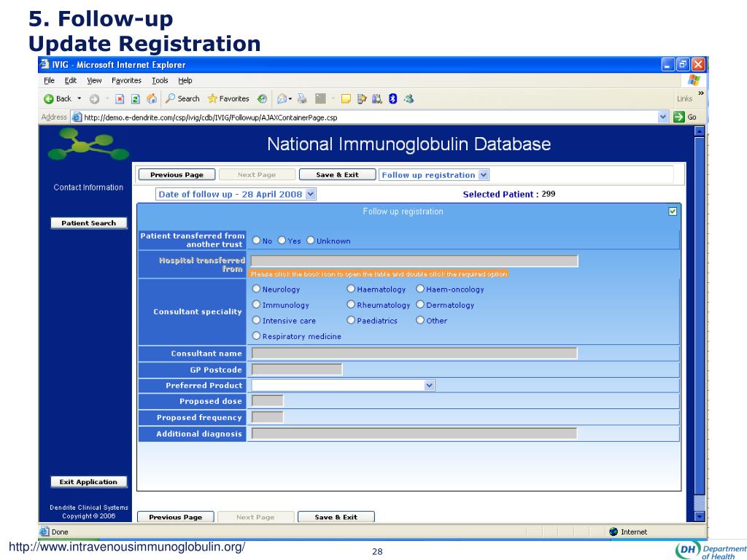This screenshot has width=747, height=560.
Task: Click the page icon in the address bar
Action: coord(76,117)
